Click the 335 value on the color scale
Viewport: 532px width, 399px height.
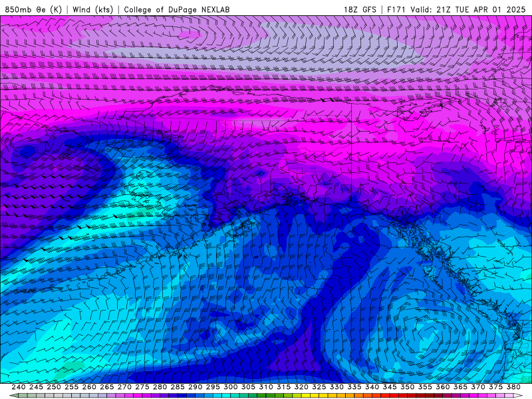[x=354, y=387]
